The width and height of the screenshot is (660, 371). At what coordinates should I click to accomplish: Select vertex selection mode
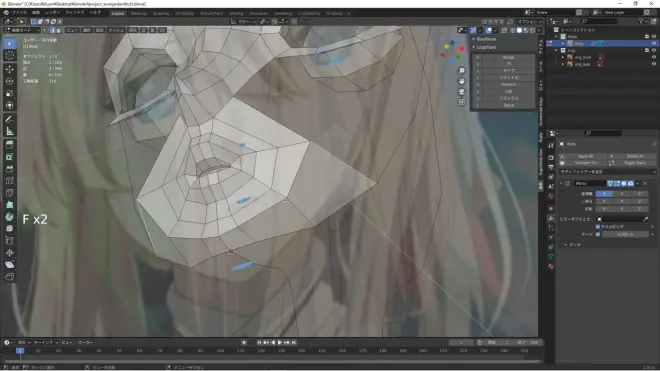coord(46,30)
